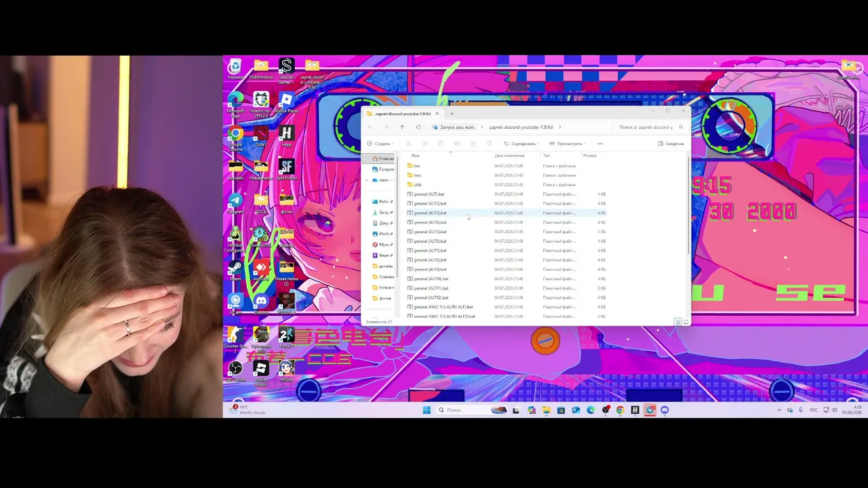868x488 pixels.
Task: Click the Chrome icon in the taskbar
Action: (x=620, y=410)
